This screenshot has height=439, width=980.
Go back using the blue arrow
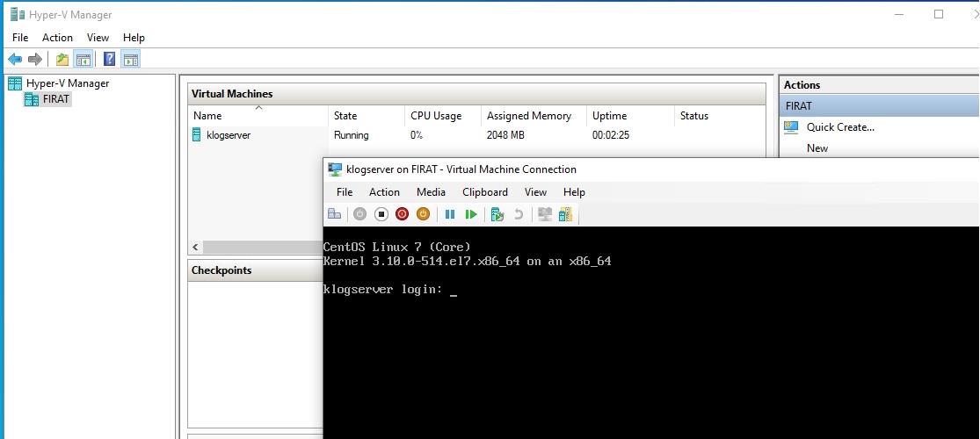click(15, 60)
